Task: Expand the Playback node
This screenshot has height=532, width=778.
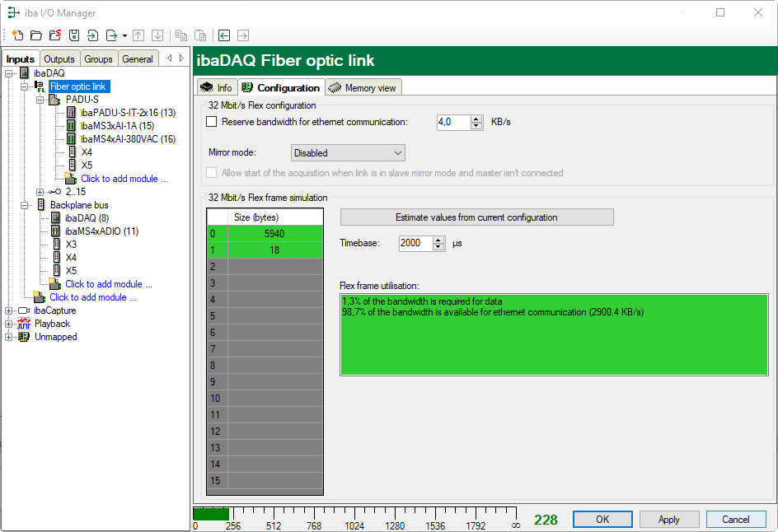Action: coord(8,324)
